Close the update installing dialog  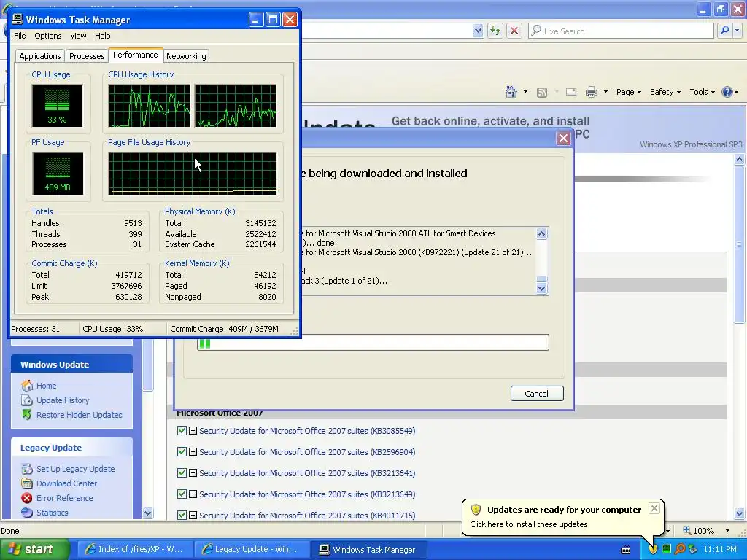563,138
